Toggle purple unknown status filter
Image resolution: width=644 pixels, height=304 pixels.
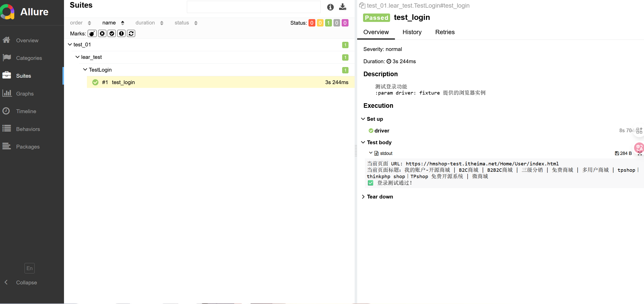(345, 23)
